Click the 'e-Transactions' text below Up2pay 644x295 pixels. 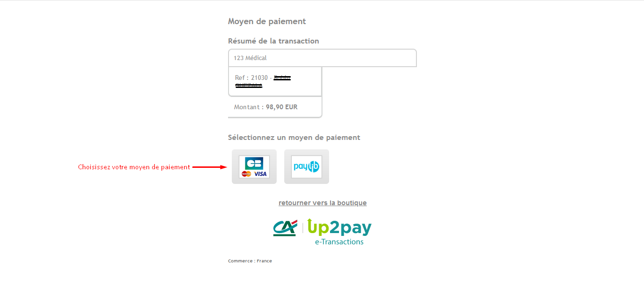(339, 242)
